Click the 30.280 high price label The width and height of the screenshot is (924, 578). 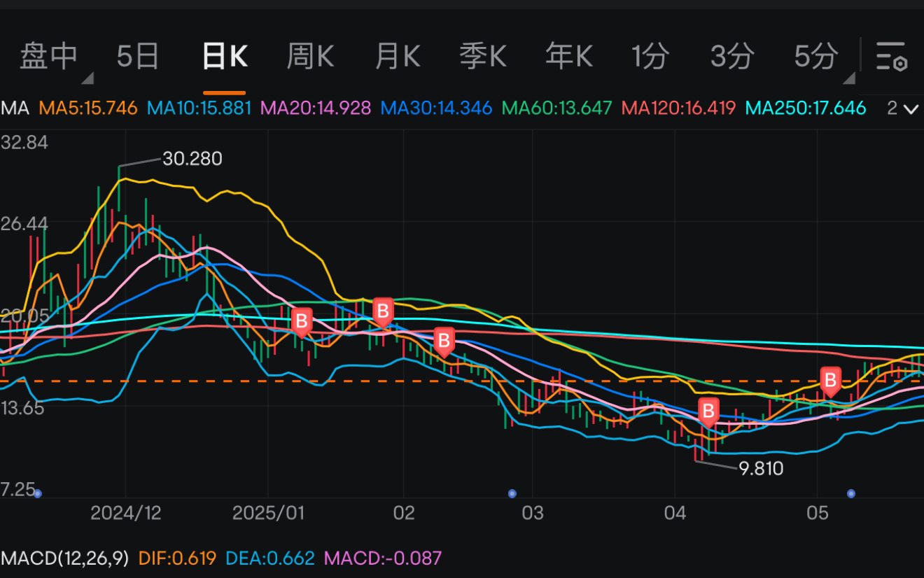(192, 159)
